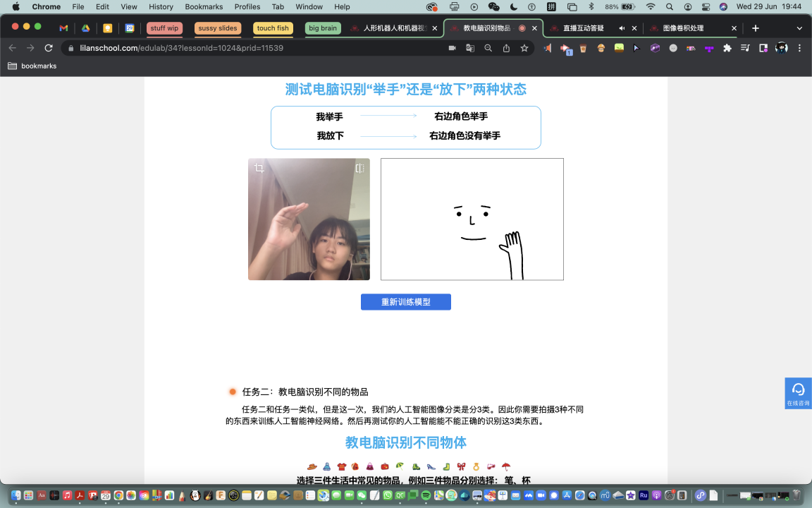Reload the page with the refresh icon
This screenshot has width=812, height=508.
coord(48,48)
